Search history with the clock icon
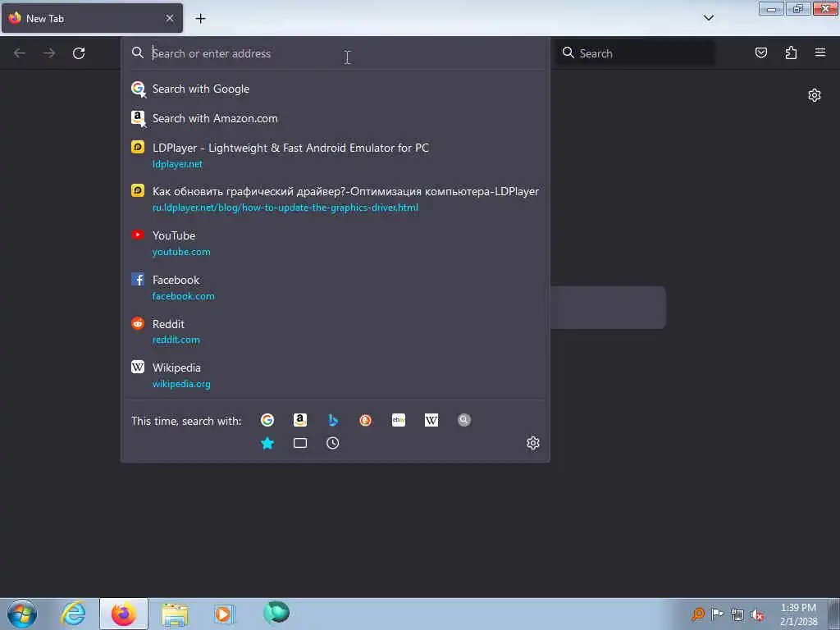 [x=333, y=443]
